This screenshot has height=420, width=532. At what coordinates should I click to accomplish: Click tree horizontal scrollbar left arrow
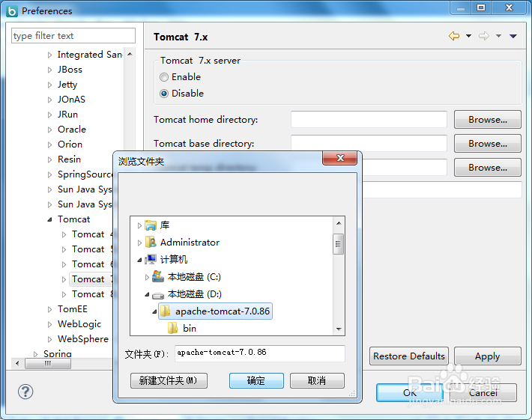pyautogui.click(x=17, y=363)
